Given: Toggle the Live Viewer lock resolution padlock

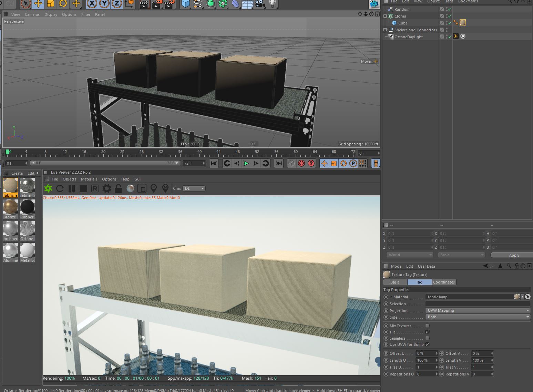Looking at the screenshot, I should click(118, 188).
